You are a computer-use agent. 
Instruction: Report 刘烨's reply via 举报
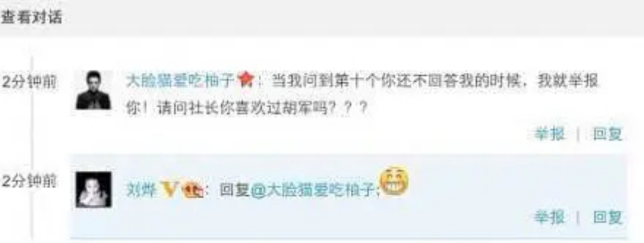pyautogui.click(x=549, y=217)
